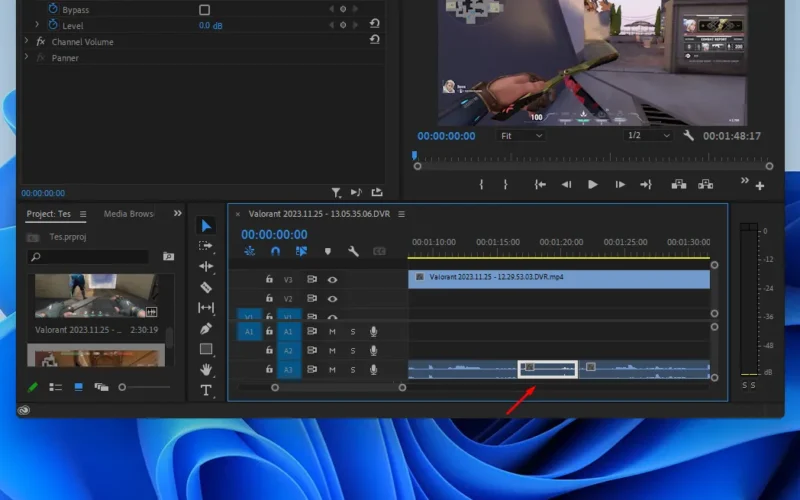Toggle Bypass animation stopwatch
The height and width of the screenshot is (500, 800).
pyautogui.click(x=53, y=9)
